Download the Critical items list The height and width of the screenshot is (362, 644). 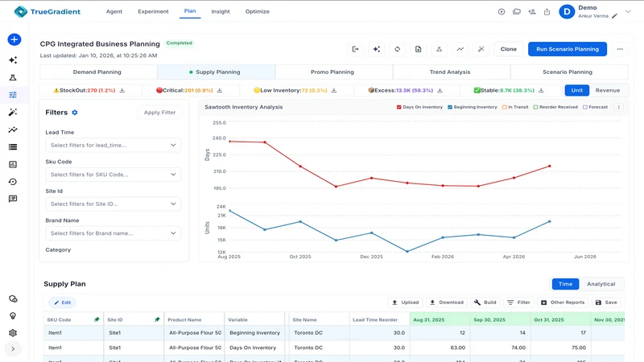(220, 90)
